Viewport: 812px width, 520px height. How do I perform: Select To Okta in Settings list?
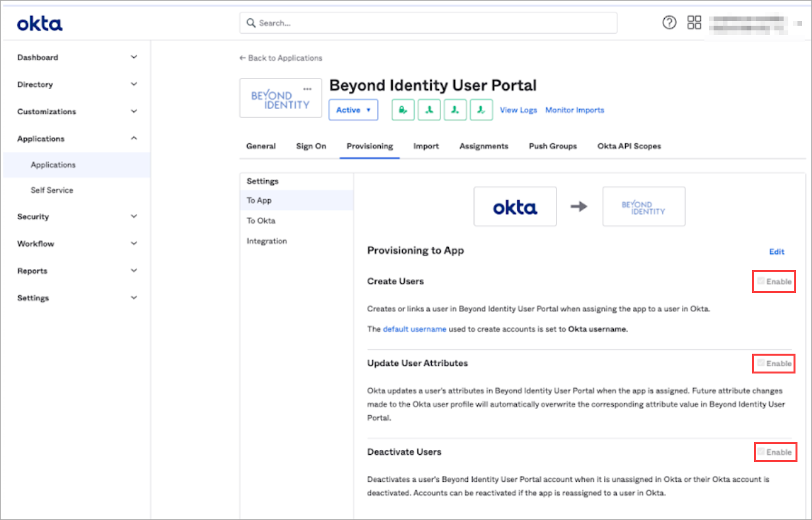tap(261, 220)
